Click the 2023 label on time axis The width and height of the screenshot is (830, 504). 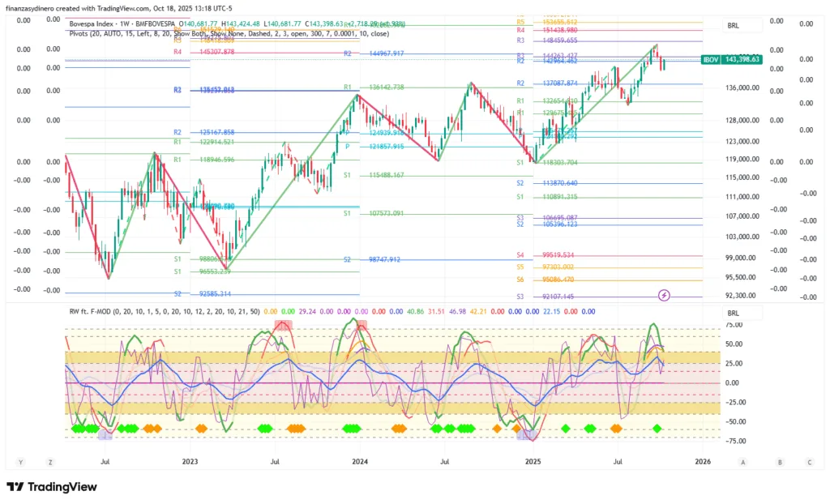[x=190, y=462]
